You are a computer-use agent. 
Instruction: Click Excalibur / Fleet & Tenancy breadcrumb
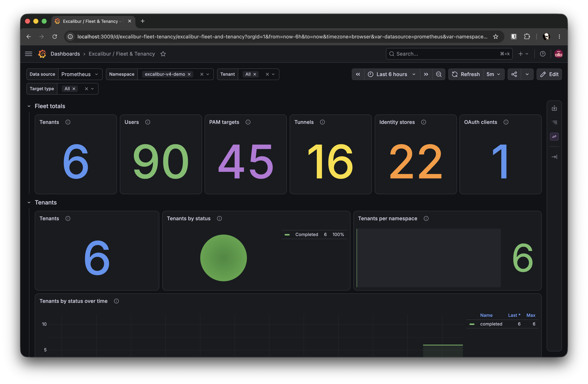tap(122, 54)
